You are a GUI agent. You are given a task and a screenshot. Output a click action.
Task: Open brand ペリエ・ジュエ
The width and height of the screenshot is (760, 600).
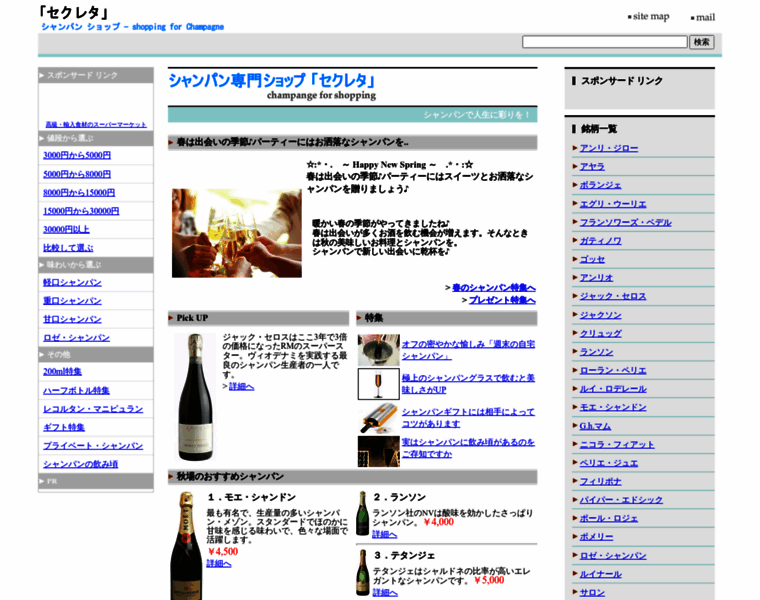609,463
